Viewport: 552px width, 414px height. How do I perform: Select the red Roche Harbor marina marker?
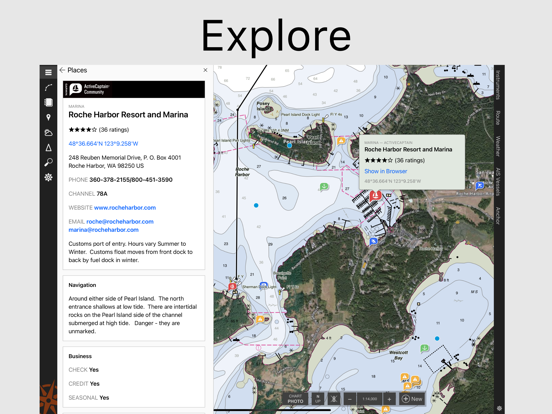[375, 195]
